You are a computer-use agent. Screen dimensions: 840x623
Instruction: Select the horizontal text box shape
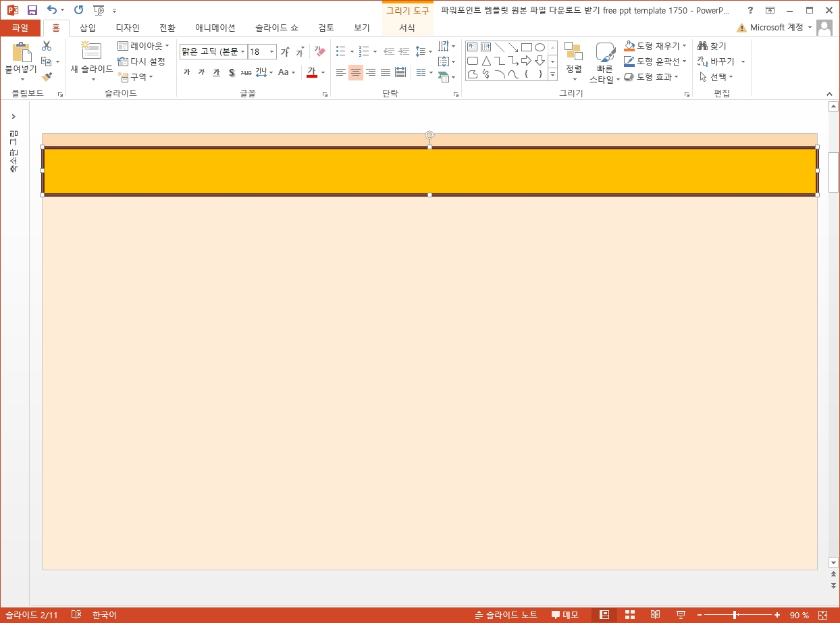point(473,47)
